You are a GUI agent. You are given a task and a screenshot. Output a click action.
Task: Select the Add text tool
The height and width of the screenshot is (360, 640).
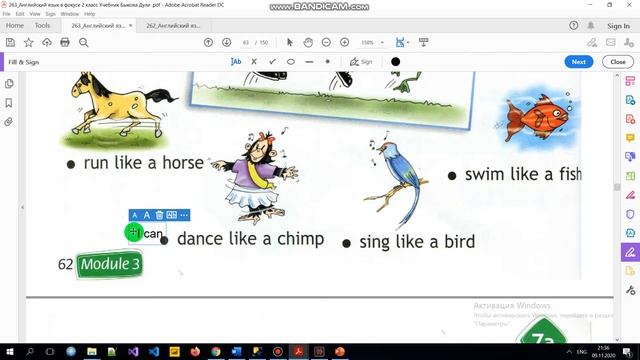[236, 62]
